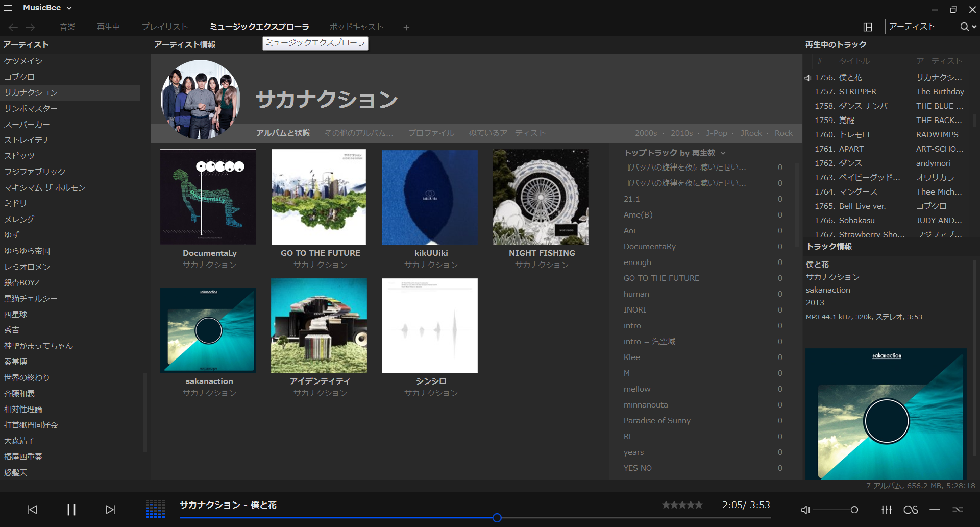Skip to the previous track

click(33, 510)
